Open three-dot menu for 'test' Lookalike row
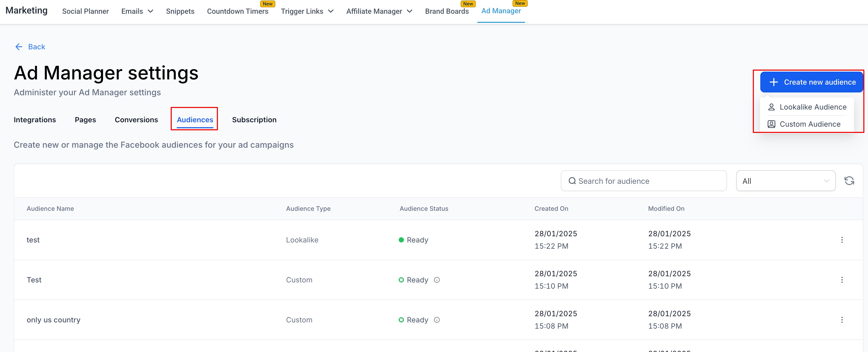 tap(842, 240)
